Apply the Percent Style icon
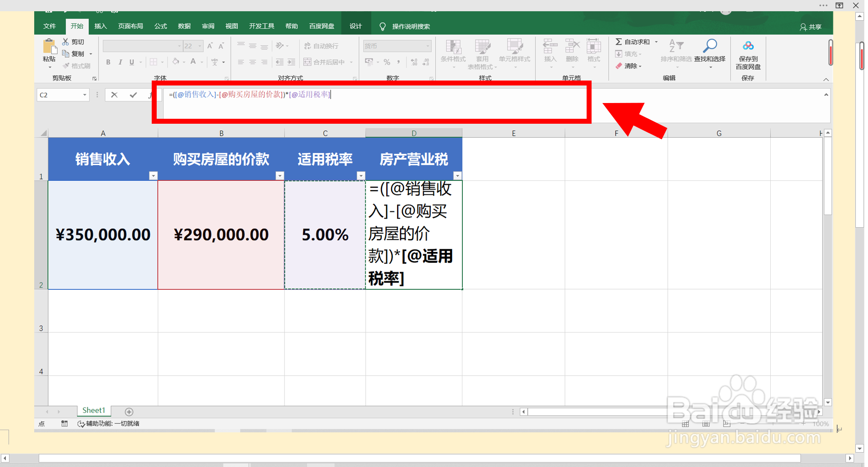 tap(386, 62)
